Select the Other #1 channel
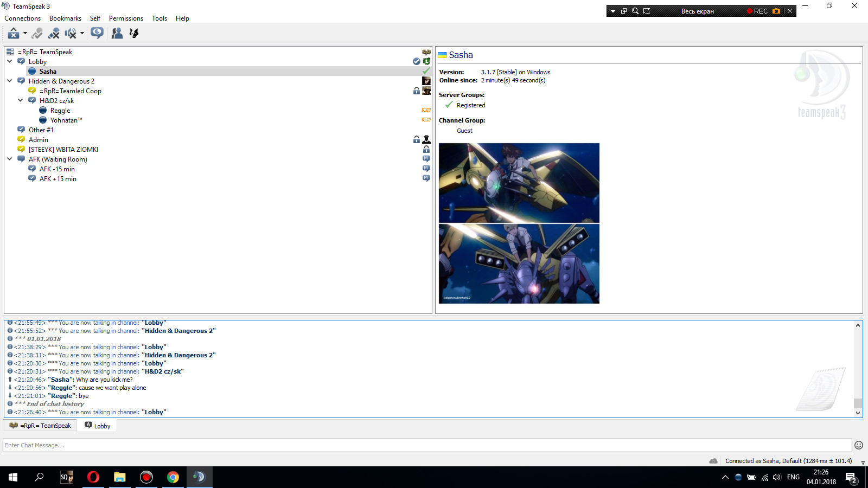Viewport: 868px width, 488px height. click(41, 130)
